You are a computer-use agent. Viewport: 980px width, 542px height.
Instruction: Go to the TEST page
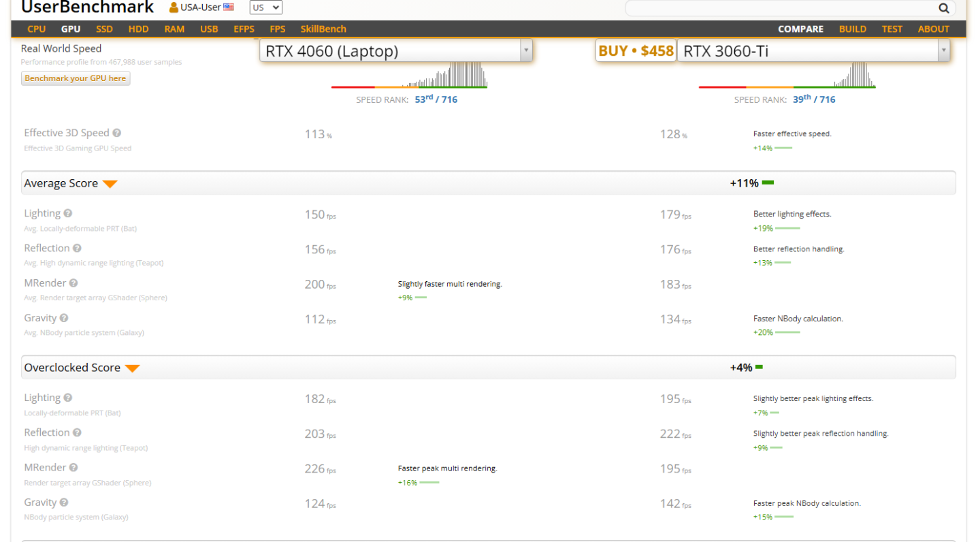pyautogui.click(x=892, y=29)
